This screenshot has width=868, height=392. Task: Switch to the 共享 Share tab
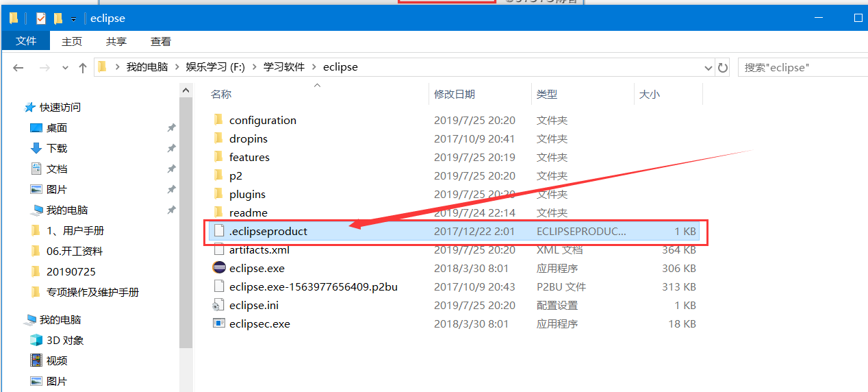(116, 41)
